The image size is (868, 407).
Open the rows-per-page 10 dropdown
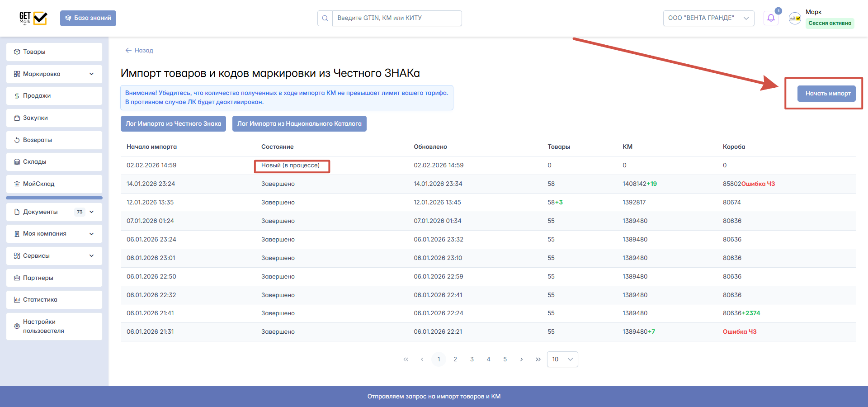click(562, 360)
